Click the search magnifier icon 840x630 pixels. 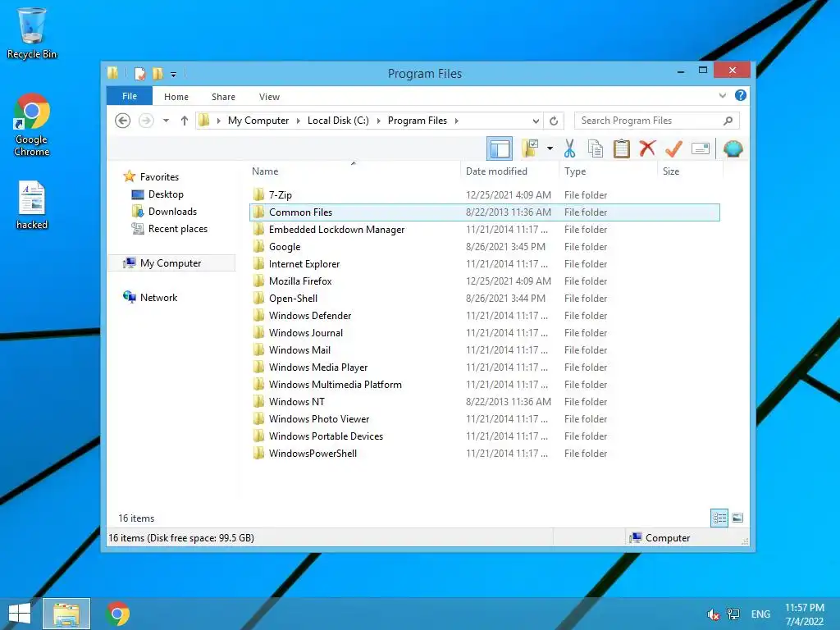(728, 121)
